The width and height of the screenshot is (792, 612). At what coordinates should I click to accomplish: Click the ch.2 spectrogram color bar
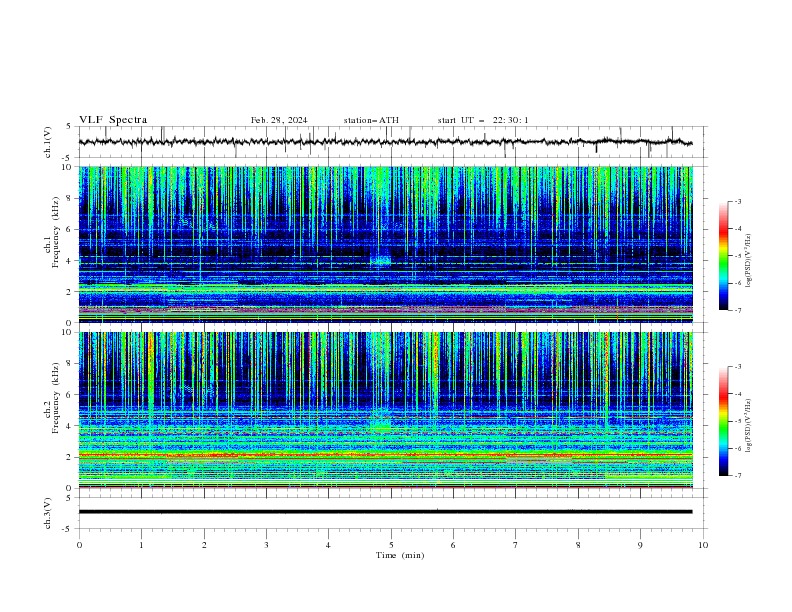pyautogui.click(x=723, y=421)
